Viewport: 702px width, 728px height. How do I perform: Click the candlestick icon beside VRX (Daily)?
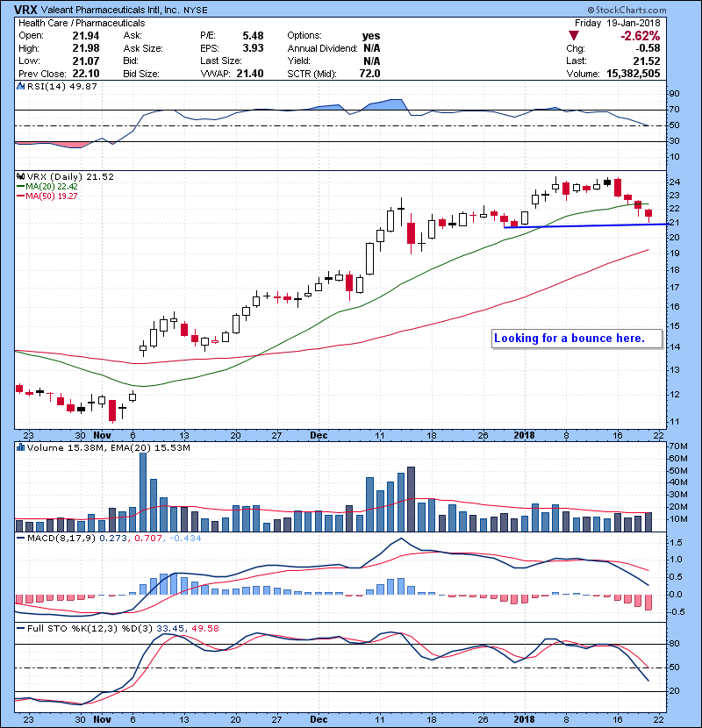(20, 177)
